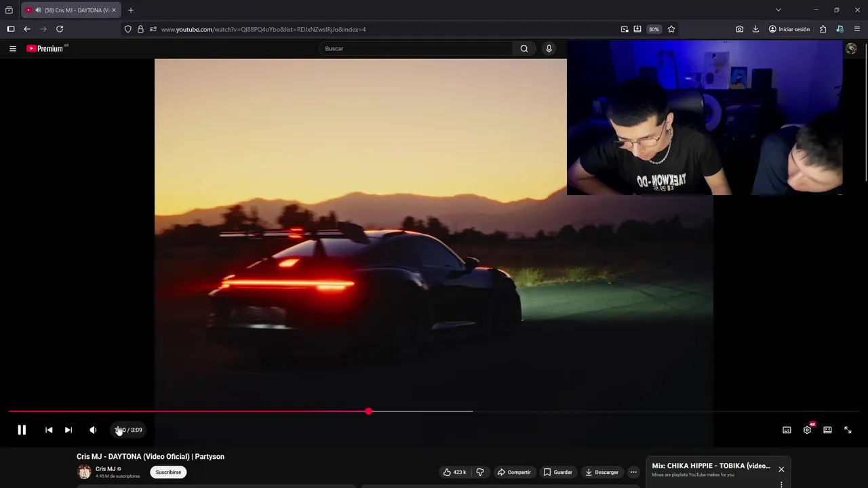This screenshot has width=868, height=488.
Task: Open the browser downloads arrow
Action: [755, 29]
